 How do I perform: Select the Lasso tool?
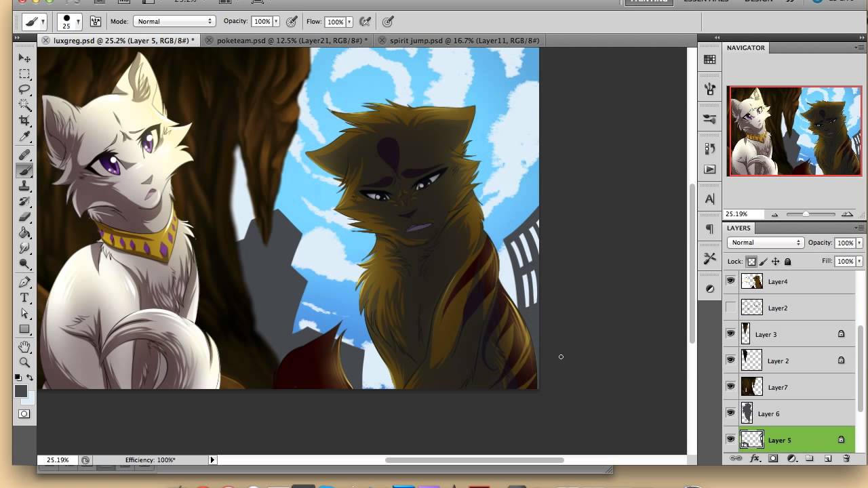tap(24, 89)
